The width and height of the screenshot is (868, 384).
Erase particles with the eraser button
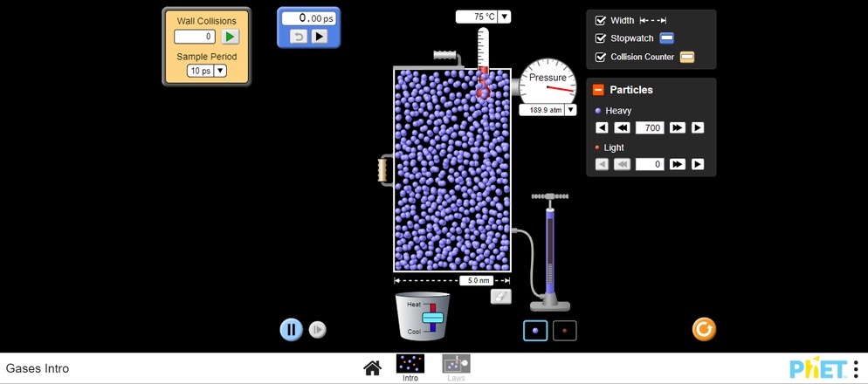tap(501, 297)
